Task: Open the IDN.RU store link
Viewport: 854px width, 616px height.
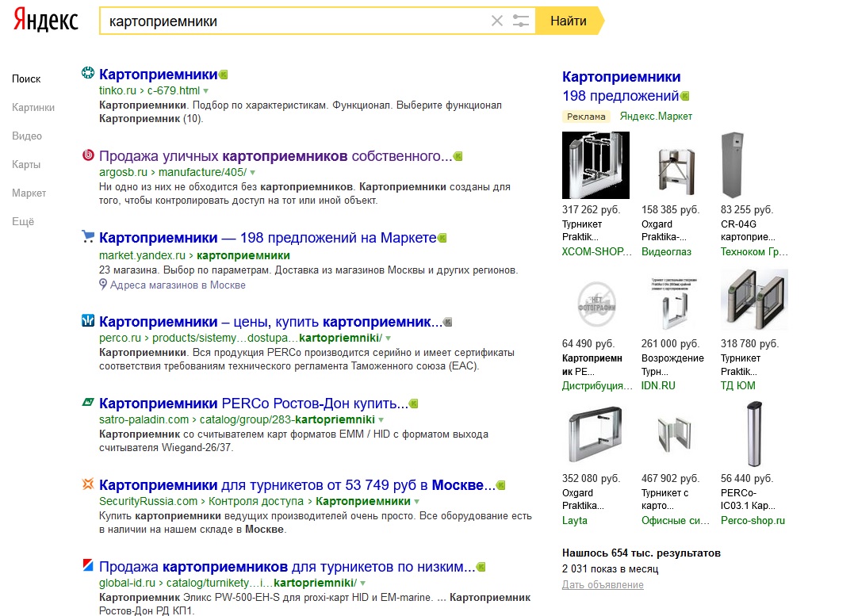Action: point(658,385)
